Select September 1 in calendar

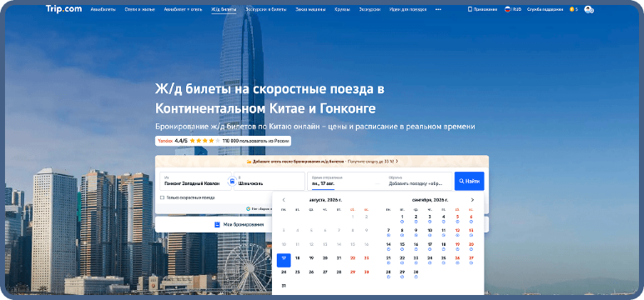(402, 218)
